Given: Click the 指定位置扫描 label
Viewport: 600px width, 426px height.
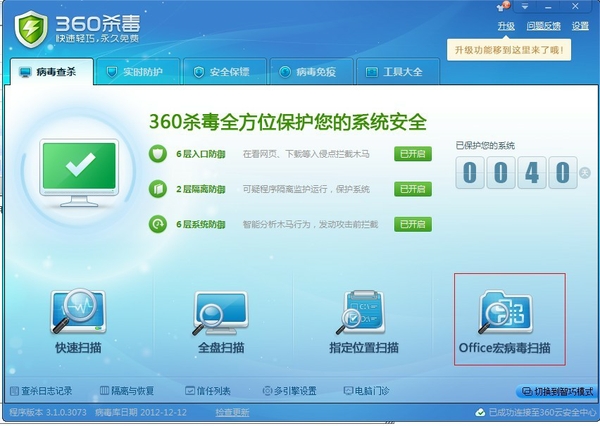Looking at the screenshot, I should 364,348.
